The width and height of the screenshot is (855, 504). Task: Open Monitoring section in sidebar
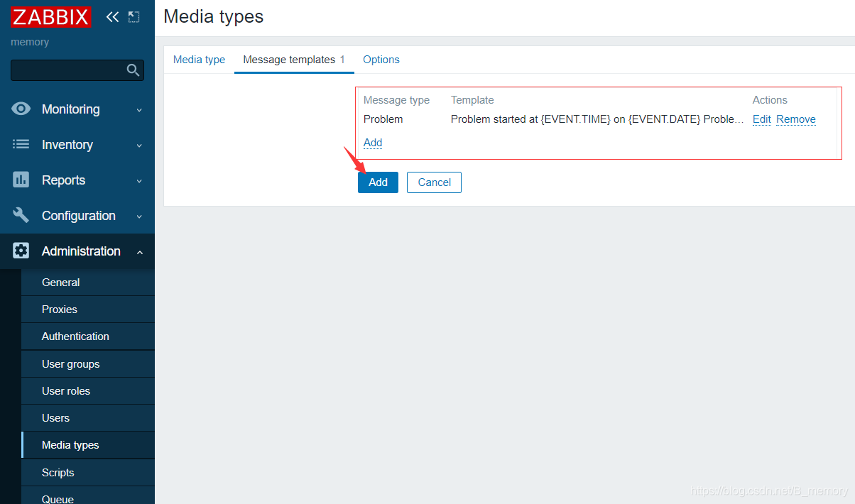[77, 109]
